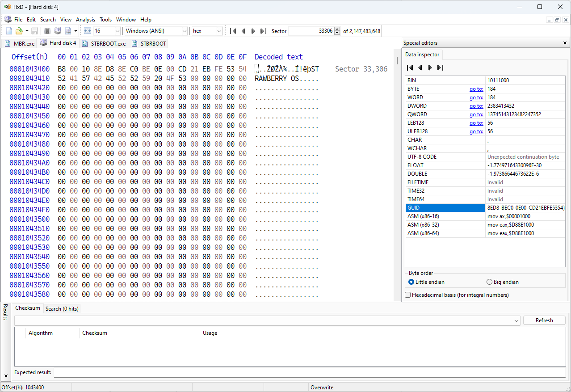The height and width of the screenshot is (392, 571).
Task: Click the Open disk image toolbar icon
Action: pos(68,31)
